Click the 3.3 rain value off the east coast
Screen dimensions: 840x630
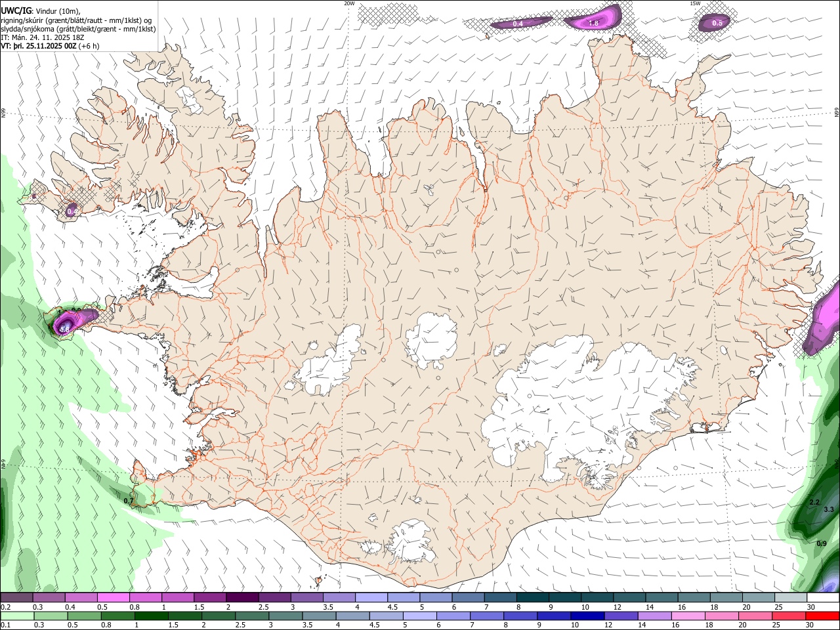tap(828, 509)
